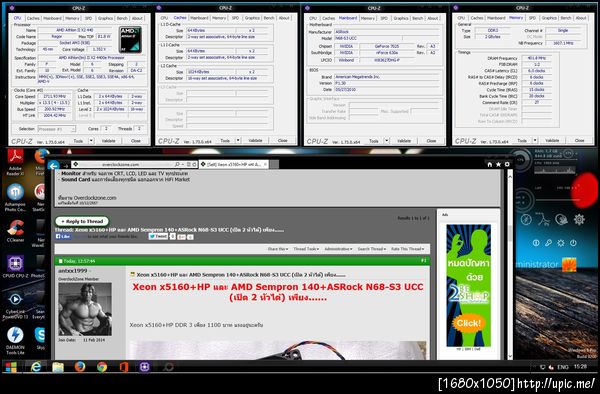Screen dimensions: 600x394
Task: Select the Sell Xeon x5160 browser tab
Action: click(233, 164)
